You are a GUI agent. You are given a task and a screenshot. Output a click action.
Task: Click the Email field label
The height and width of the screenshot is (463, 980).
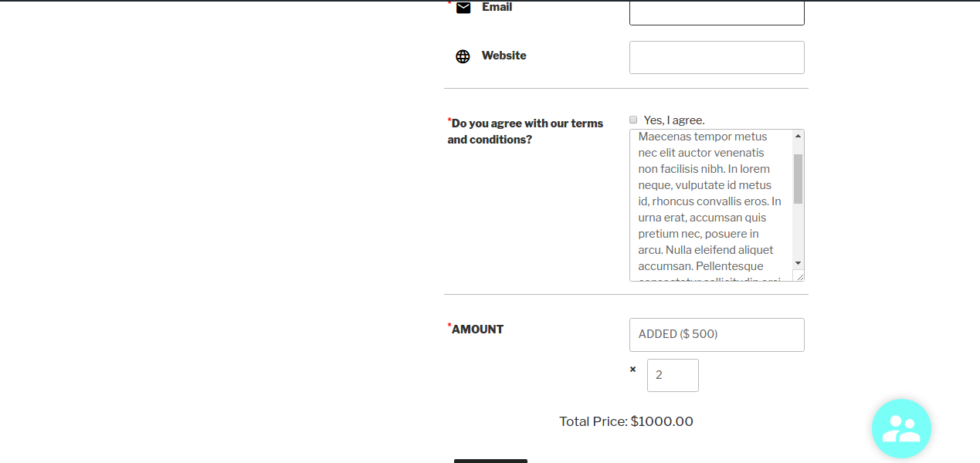click(x=497, y=7)
